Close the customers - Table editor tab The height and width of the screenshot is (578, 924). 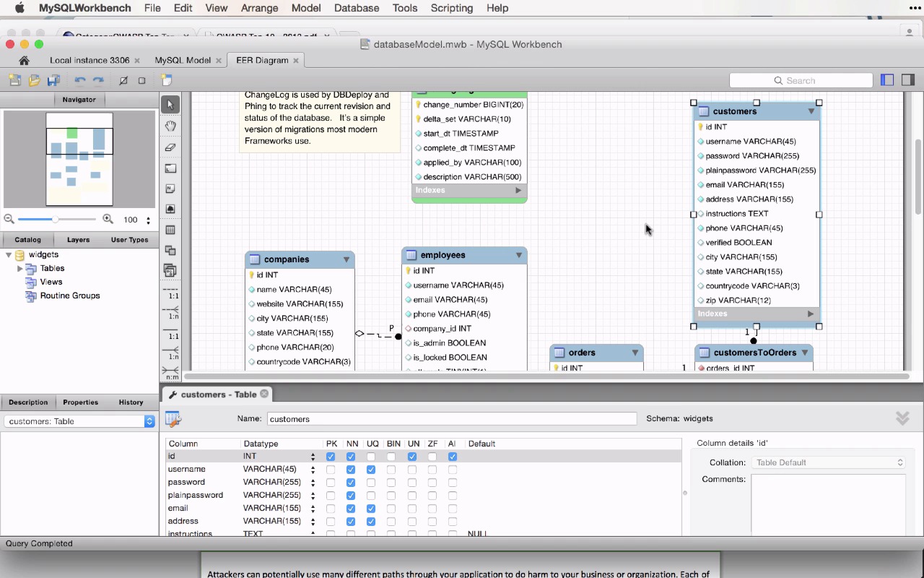(264, 394)
